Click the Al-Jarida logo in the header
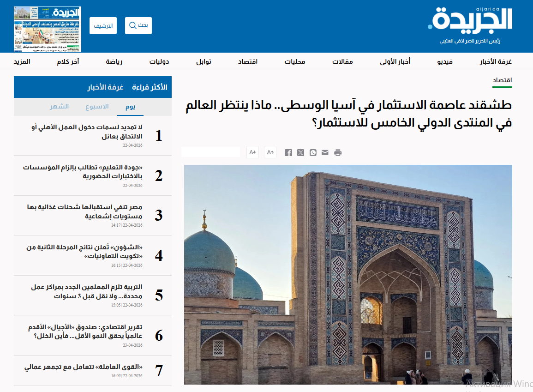Image resolution: width=533 pixels, height=392 pixels. point(471,20)
